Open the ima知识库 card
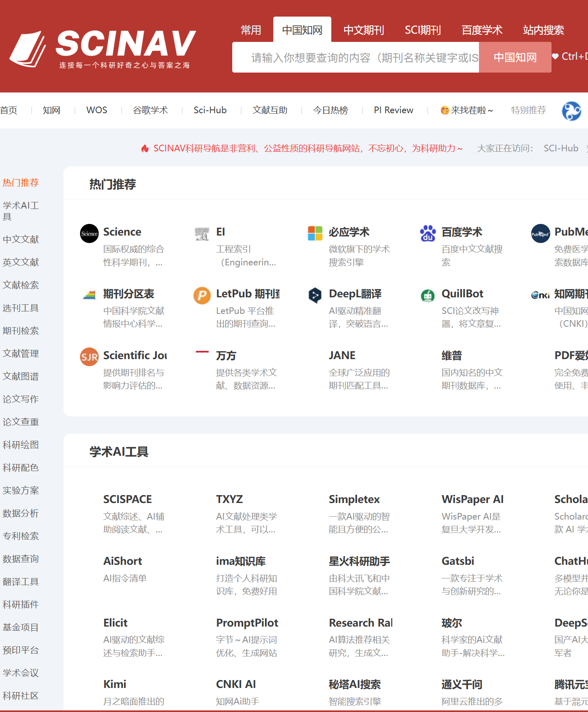The height and width of the screenshot is (712, 588). (x=236, y=576)
